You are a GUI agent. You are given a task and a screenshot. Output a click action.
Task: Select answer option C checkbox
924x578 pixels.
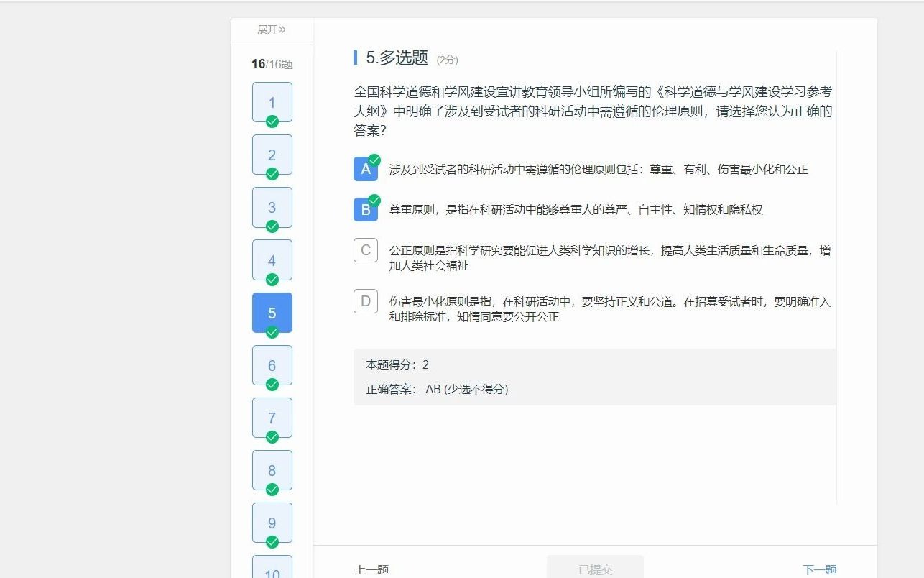366,250
